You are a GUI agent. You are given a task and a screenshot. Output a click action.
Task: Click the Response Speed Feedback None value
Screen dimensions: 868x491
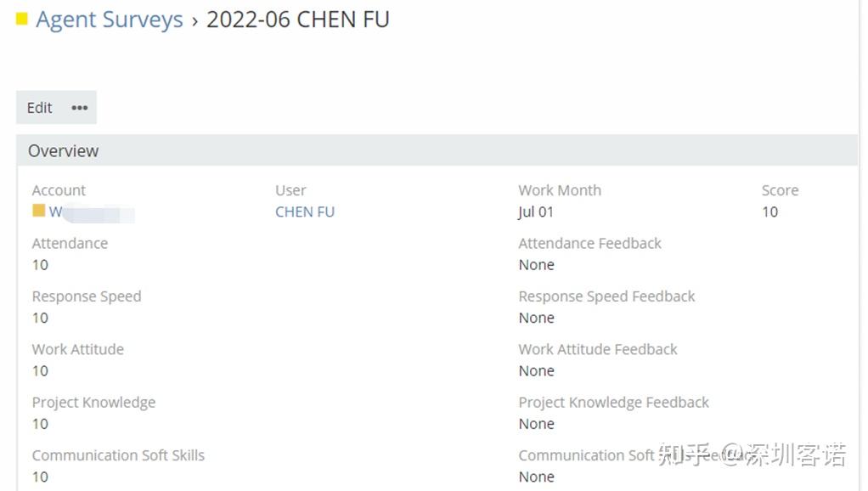[536, 318]
